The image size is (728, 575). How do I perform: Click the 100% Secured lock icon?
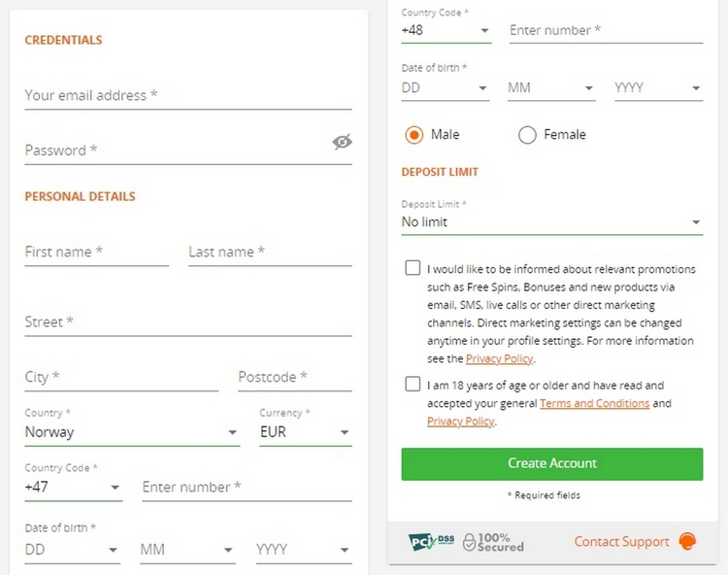[x=470, y=542]
